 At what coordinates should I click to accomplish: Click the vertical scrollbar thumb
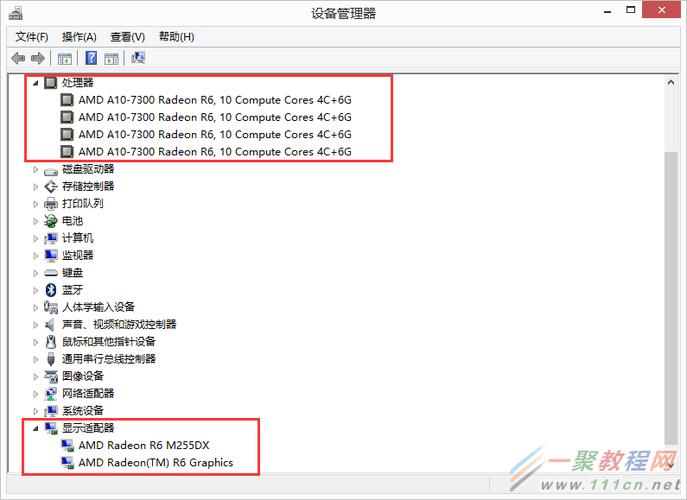point(671,298)
